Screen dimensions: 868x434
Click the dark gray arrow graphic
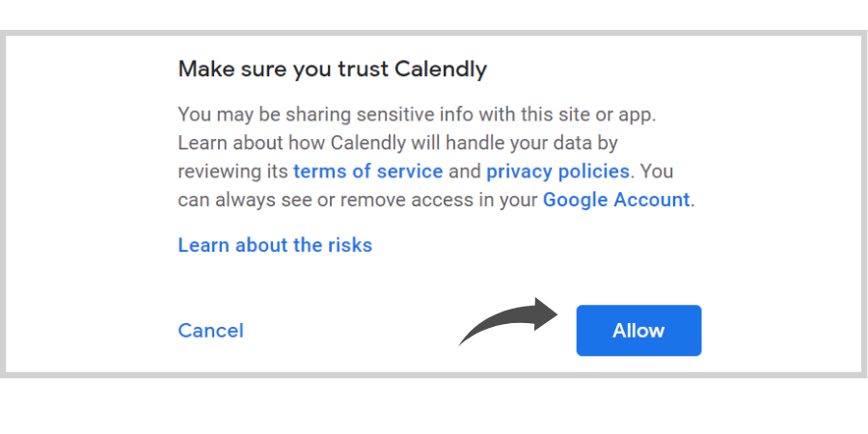(x=508, y=321)
